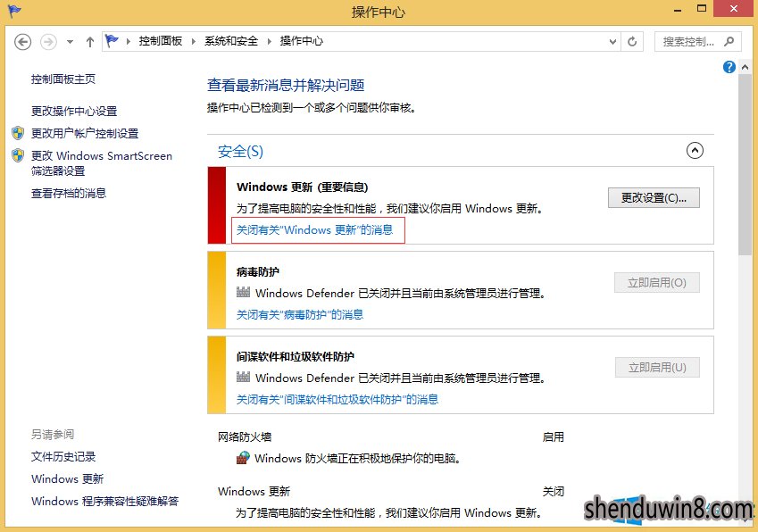The height and width of the screenshot is (532, 758).
Task: Open Windows 程序兼容性疑难解答 link
Action: pyautogui.click(x=104, y=501)
